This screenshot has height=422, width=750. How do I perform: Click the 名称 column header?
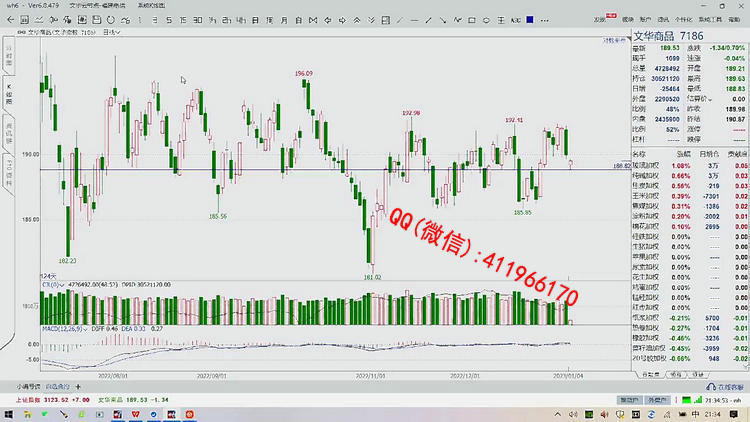[x=639, y=154]
